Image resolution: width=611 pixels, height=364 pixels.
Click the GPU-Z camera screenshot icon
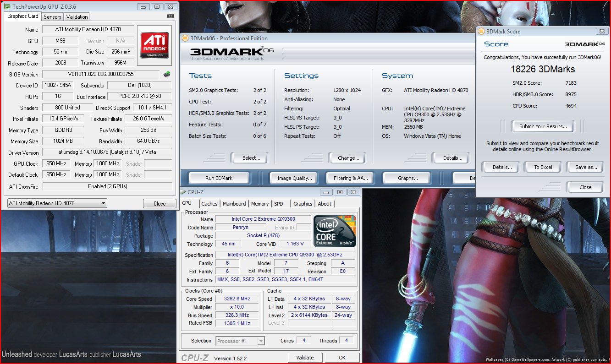171,16
